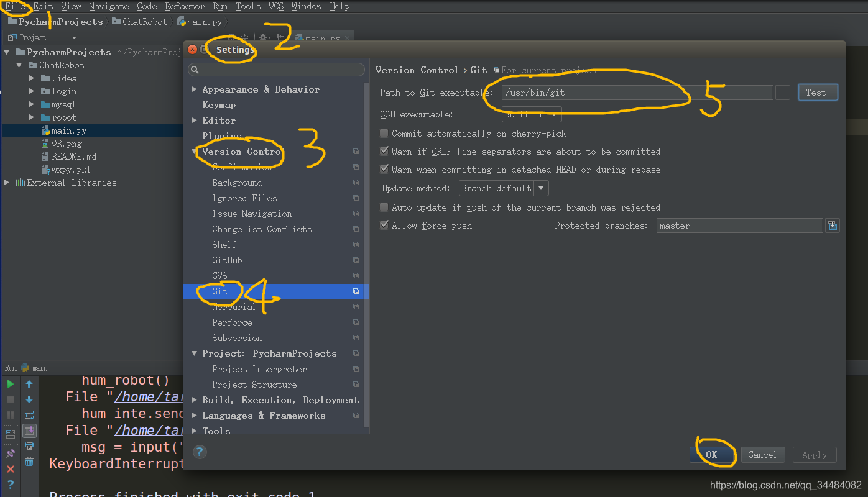Click the Python icon in Run tab header

pos(25,368)
